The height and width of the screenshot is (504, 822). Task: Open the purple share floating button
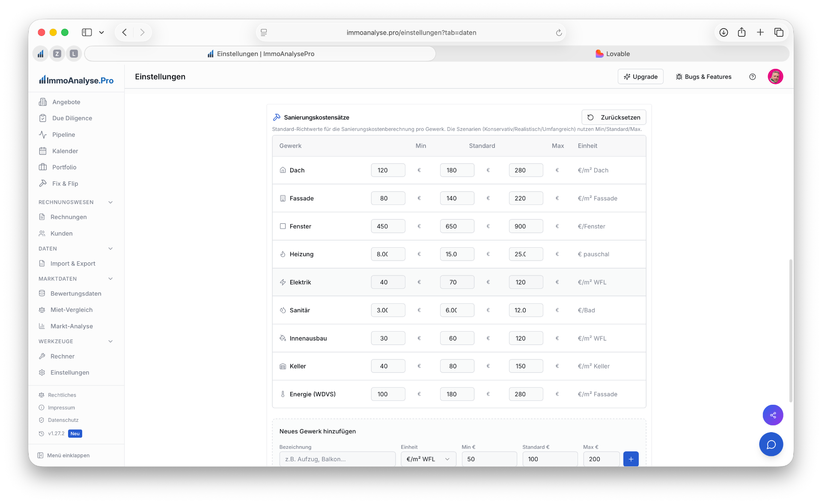(773, 415)
